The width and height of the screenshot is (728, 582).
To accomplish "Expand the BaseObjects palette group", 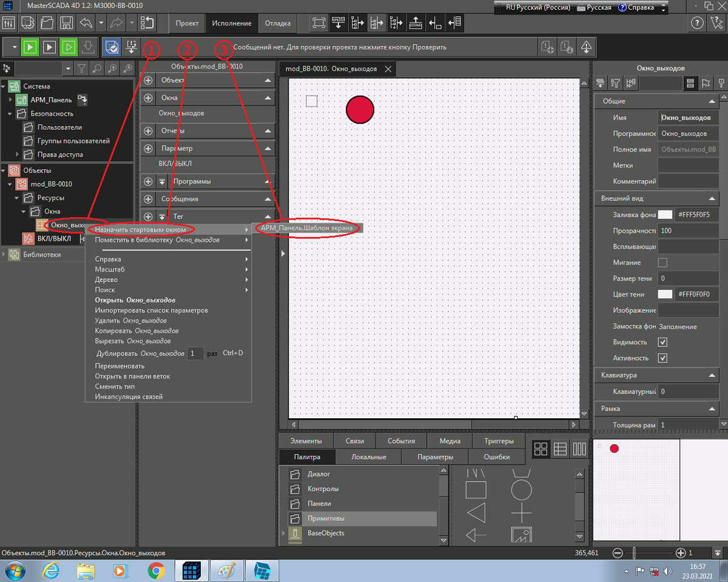I will [283, 533].
